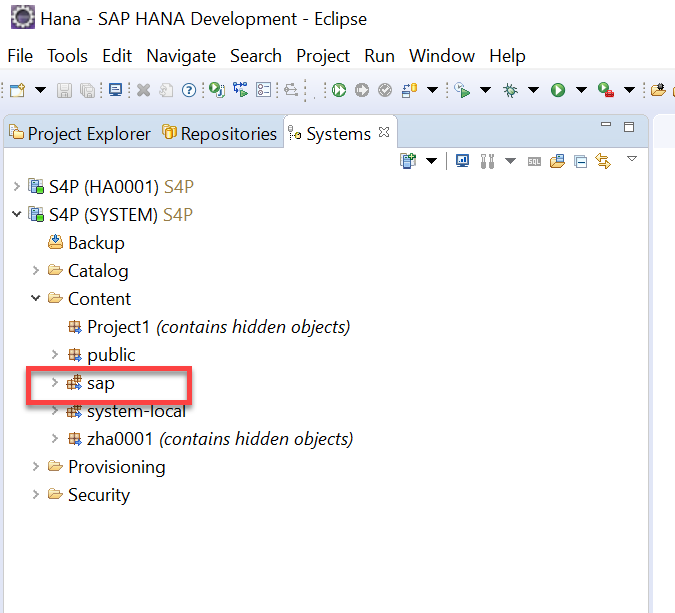Open the Help menu

tap(508, 56)
